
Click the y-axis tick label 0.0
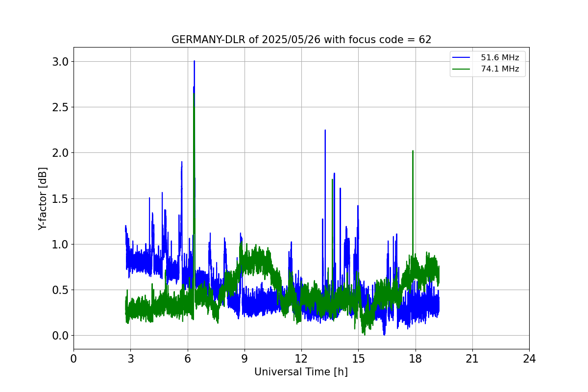tap(60, 336)
